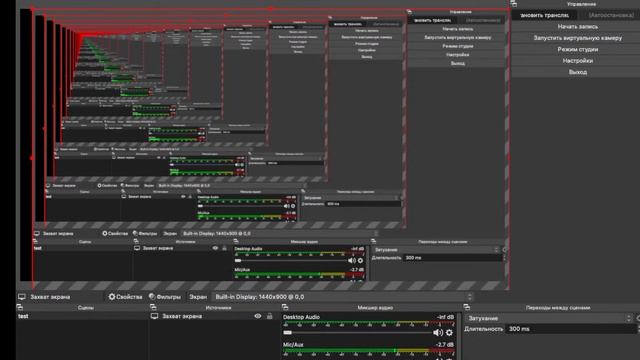Click the Desktop Audio level meter
The height and width of the screenshot is (360, 640).
(x=369, y=324)
